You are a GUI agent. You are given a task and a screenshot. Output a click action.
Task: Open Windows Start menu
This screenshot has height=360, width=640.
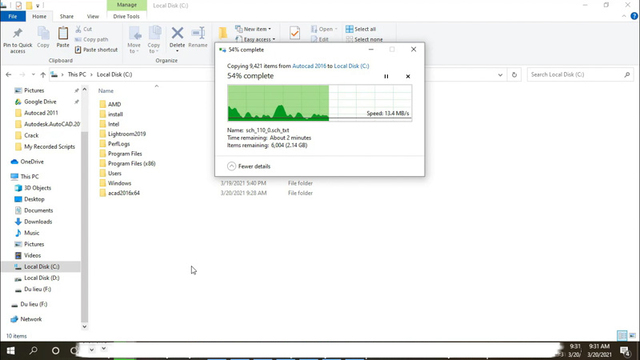(11, 351)
